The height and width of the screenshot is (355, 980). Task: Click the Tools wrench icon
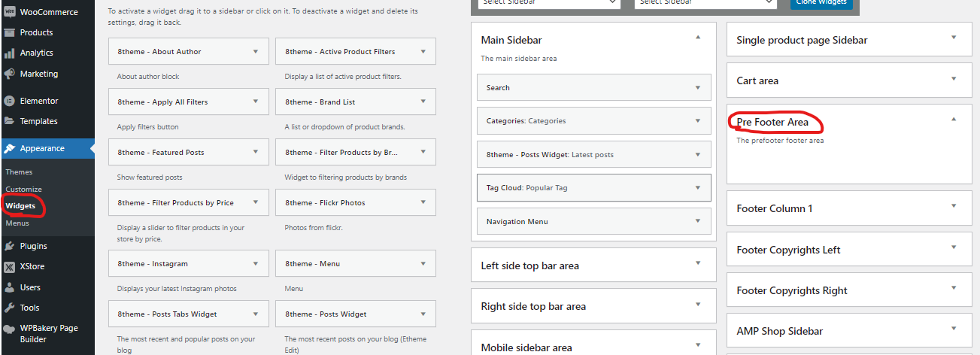[x=9, y=308]
